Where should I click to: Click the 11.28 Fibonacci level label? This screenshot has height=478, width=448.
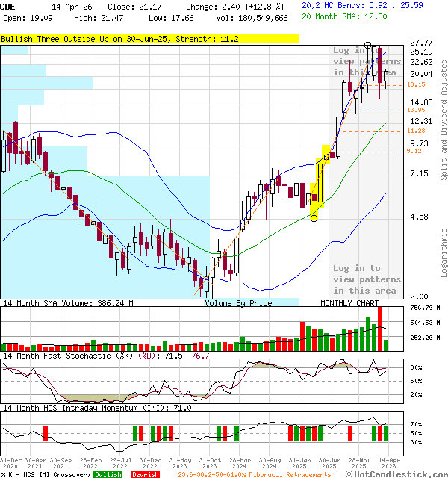point(415,131)
